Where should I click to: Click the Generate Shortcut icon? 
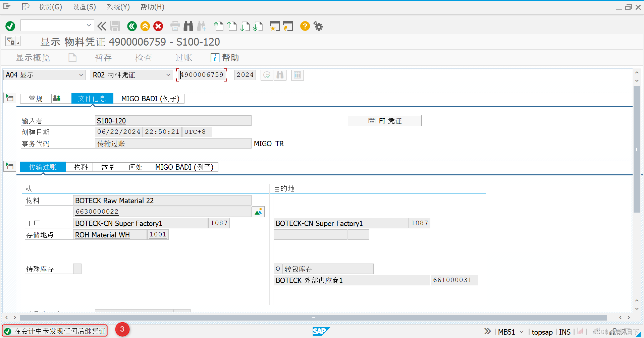tap(288, 26)
